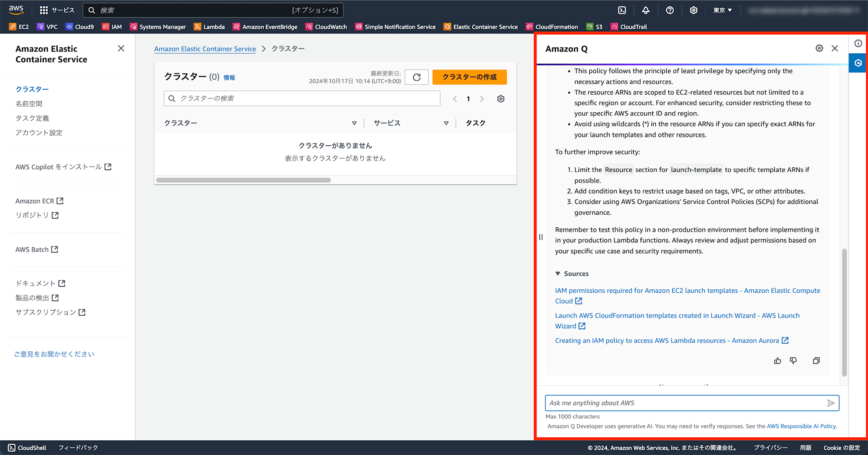Click Amazon Elastic Container Service breadcrumb
Image resolution: width=868 pixels, height=455 pixels.
[205, 49]
